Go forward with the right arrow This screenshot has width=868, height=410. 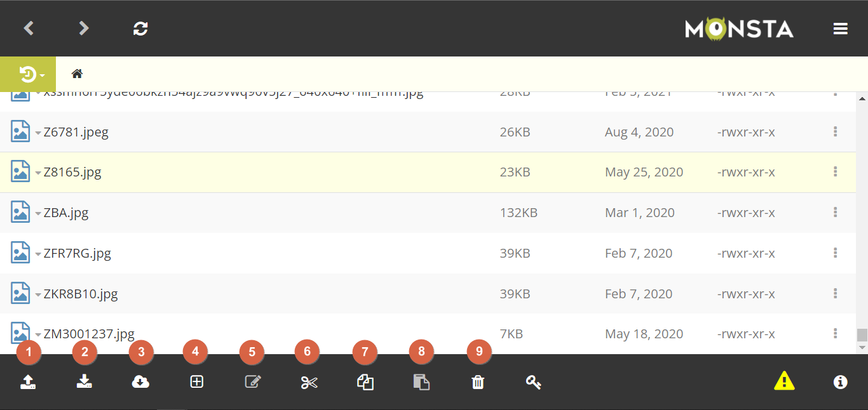click(84, 29)
